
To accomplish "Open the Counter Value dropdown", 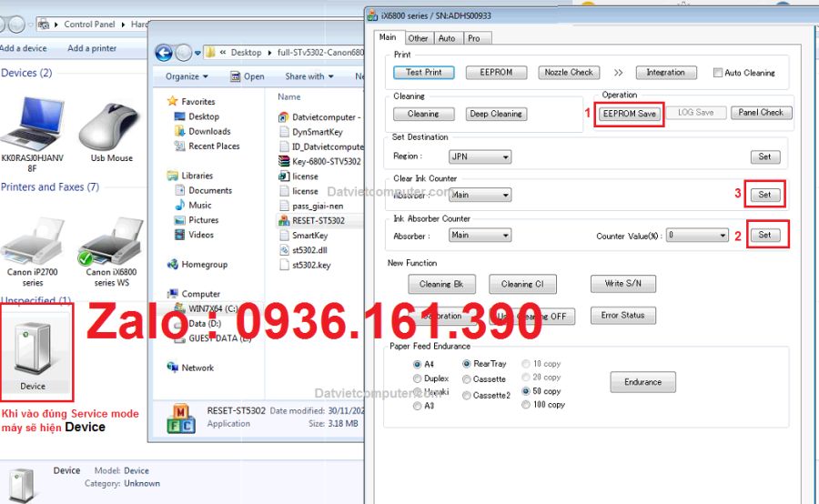I will [697, 235].
